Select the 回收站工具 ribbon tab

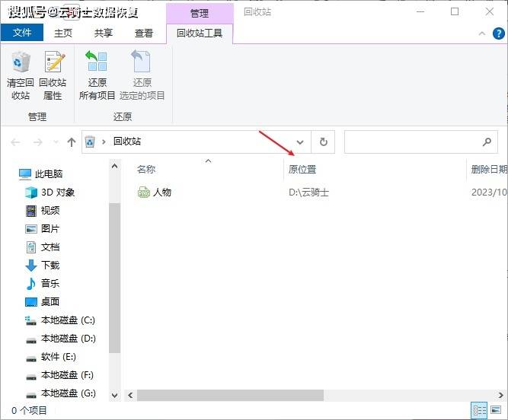(x=200, y=33)
